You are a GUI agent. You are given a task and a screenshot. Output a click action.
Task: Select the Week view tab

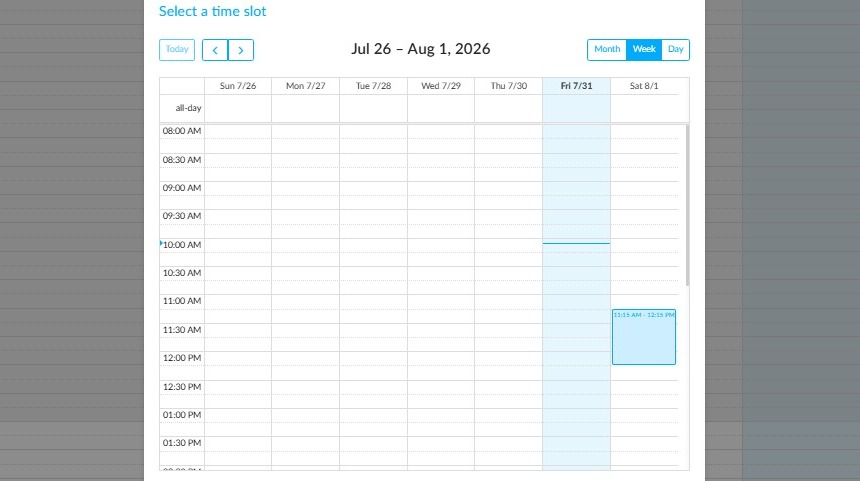click(x=644, y=50)
